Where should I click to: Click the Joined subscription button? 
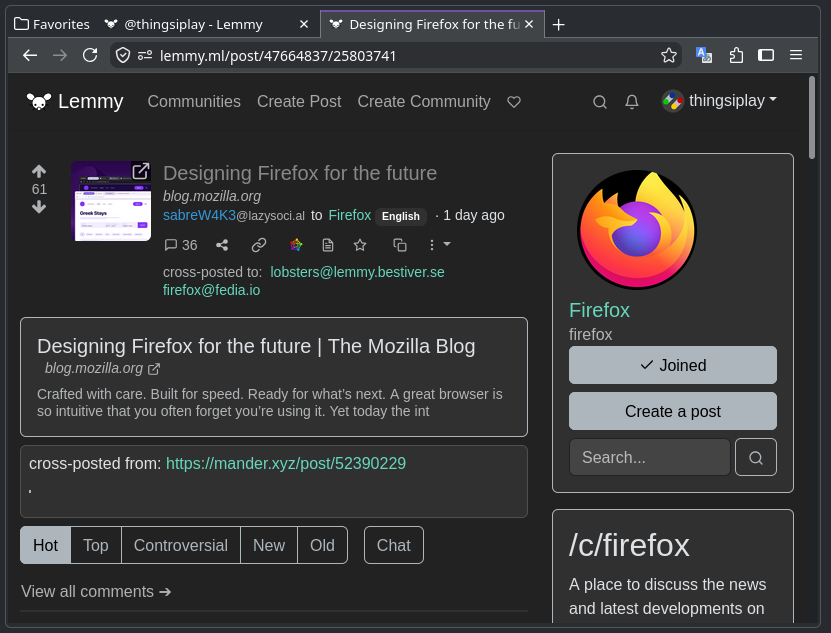click(673, 365)
